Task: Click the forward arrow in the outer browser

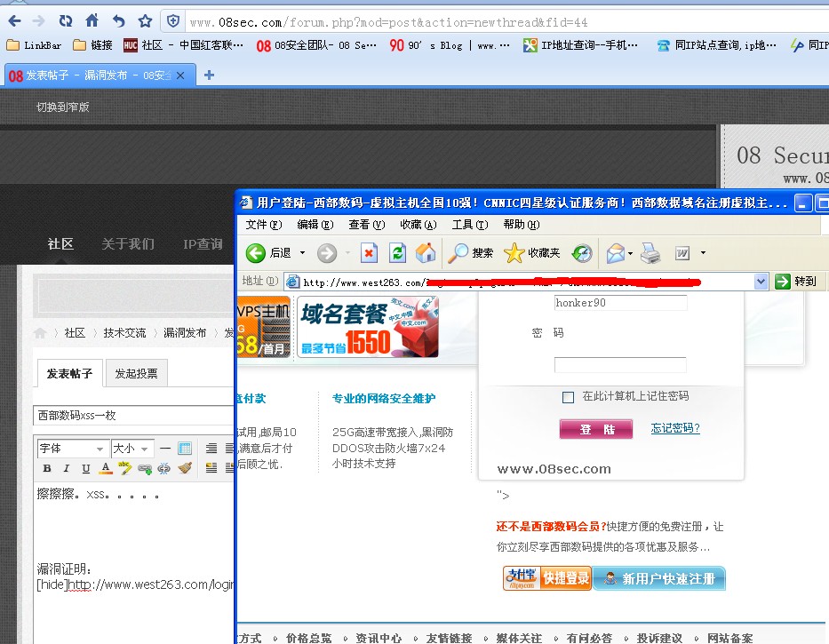Action: (x=38, y=21)
